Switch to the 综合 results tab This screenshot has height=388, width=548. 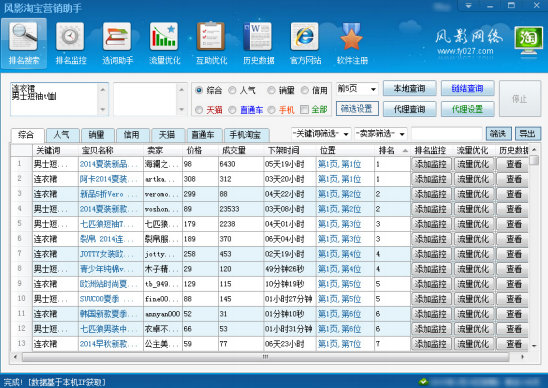coord(27,135)
